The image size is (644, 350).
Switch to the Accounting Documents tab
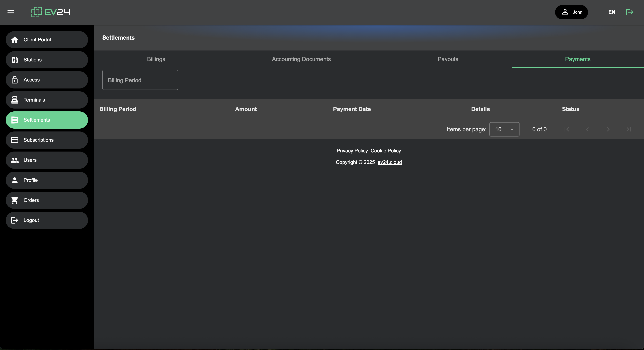301,59
